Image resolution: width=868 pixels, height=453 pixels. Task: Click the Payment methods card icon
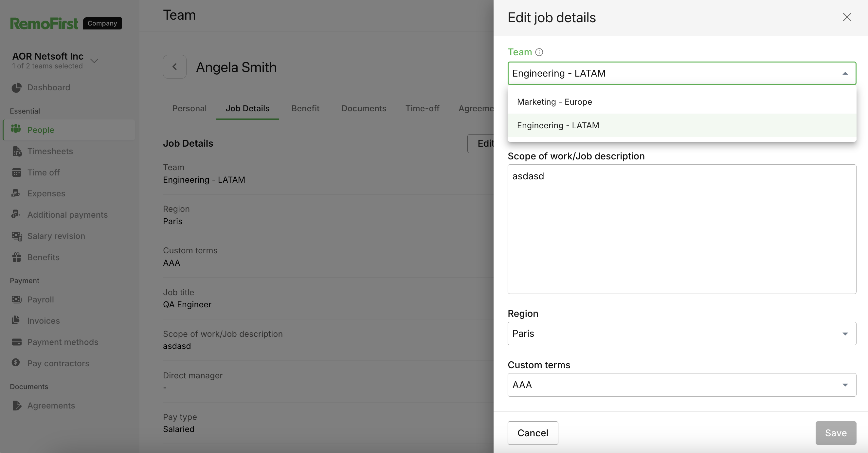coord(16,342)
